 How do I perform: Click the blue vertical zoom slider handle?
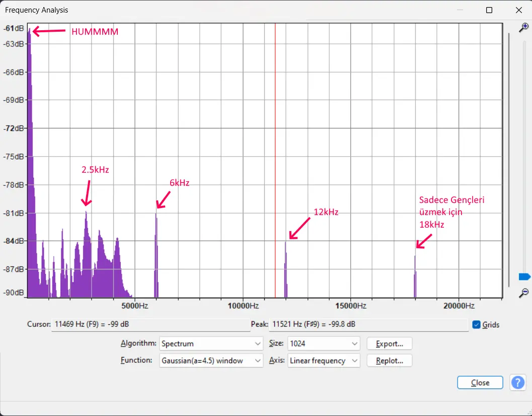tap(524, 276)
